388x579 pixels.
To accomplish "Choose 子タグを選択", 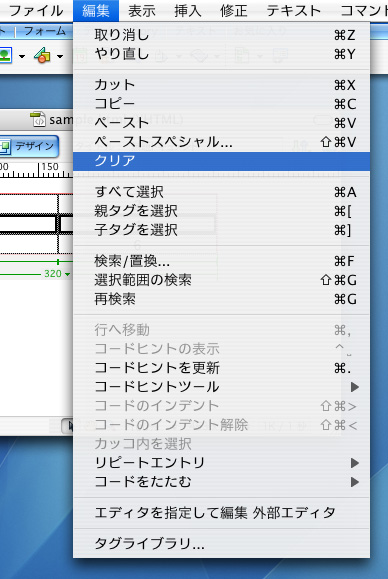I will pyautogui.click(x=222, y=230).
